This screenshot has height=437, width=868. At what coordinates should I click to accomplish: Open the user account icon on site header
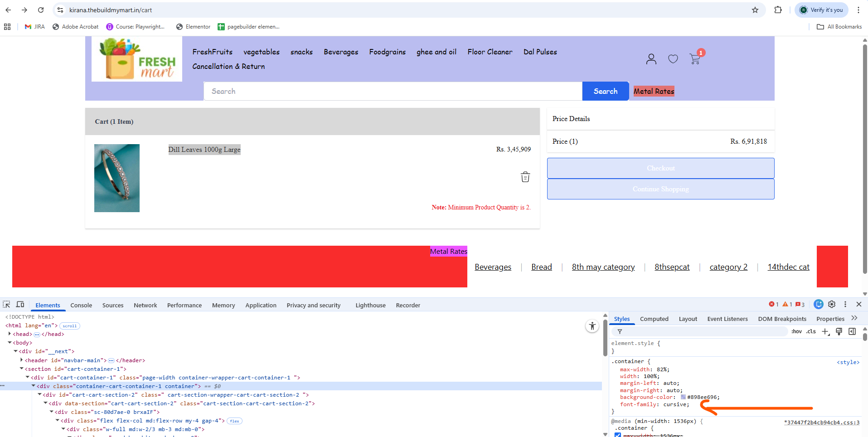tap(651, 59)
